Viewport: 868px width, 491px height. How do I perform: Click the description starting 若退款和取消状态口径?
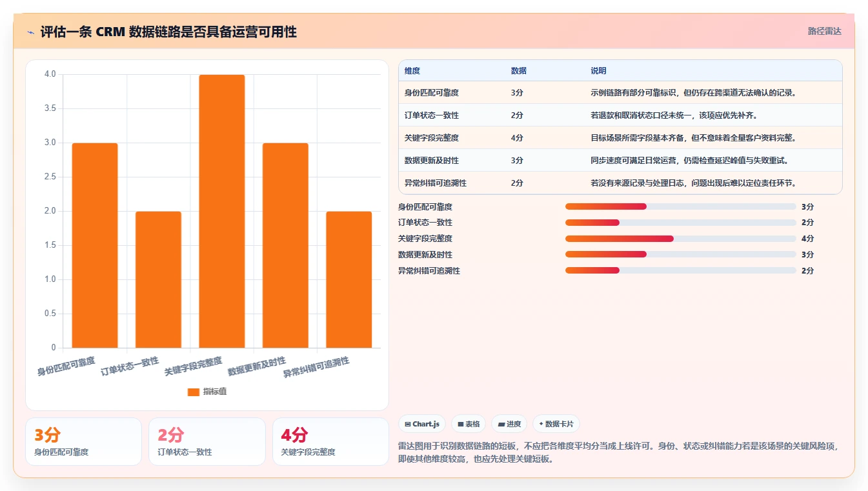[x=675, y=115]
